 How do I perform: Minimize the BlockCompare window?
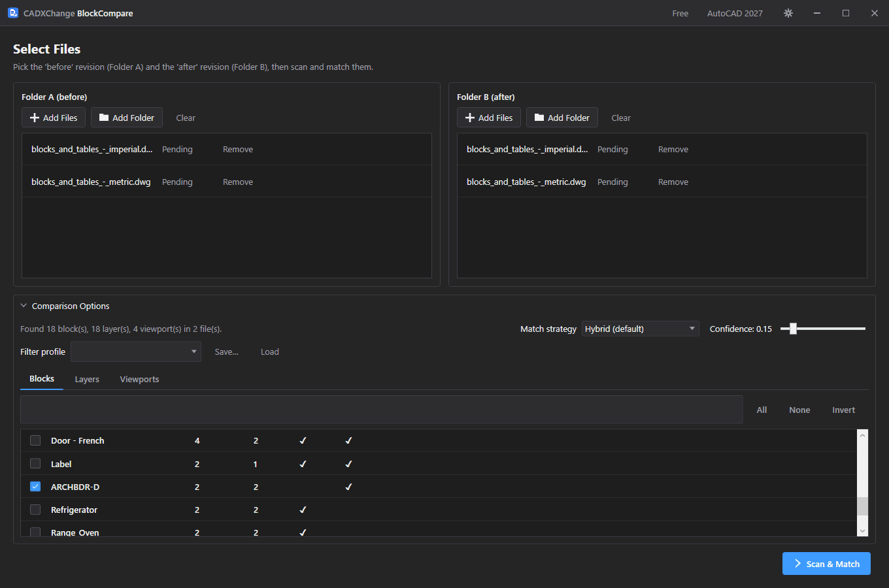[x=817, y=13]
